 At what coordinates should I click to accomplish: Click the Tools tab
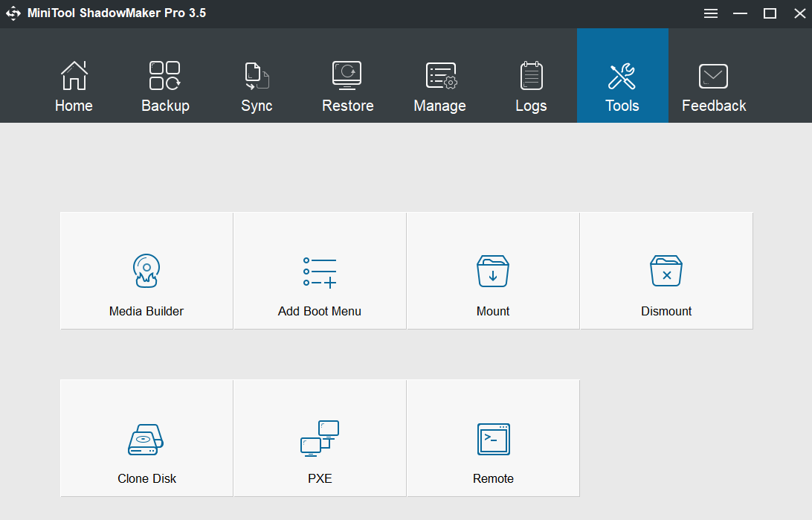click(622, 76)
